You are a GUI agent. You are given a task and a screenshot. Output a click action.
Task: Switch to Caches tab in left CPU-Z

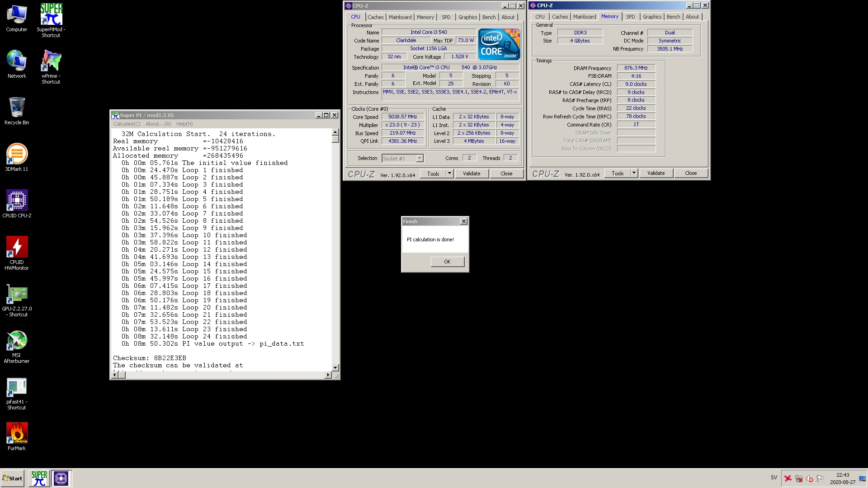[375, 17]
